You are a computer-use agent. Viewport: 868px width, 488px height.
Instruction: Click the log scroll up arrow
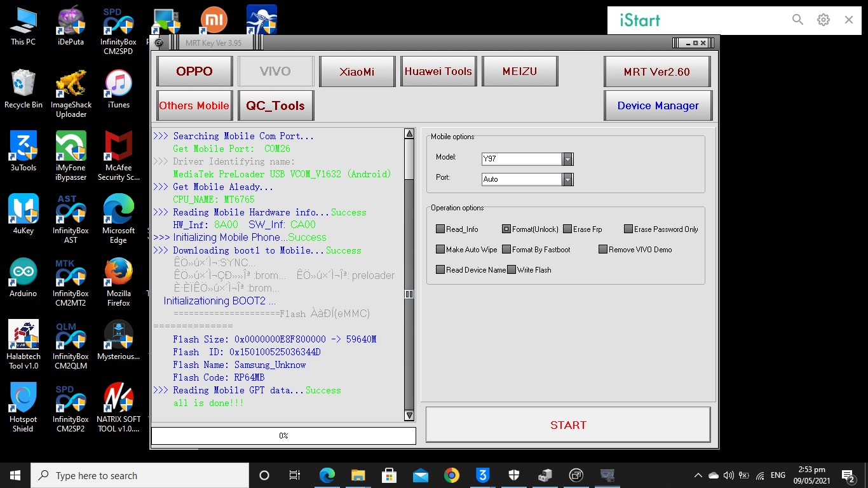tap(409, 133)
